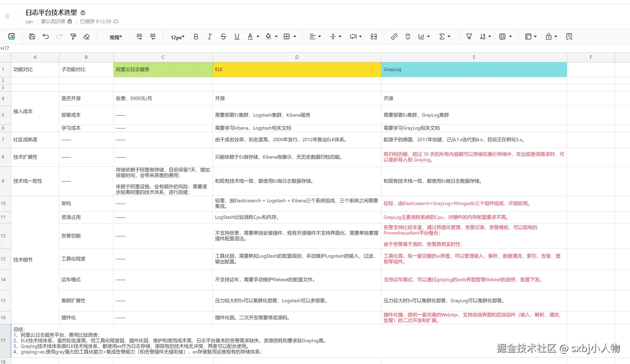Select the 功能对比 cell
The image size is (630, 364).
point(35,70)
